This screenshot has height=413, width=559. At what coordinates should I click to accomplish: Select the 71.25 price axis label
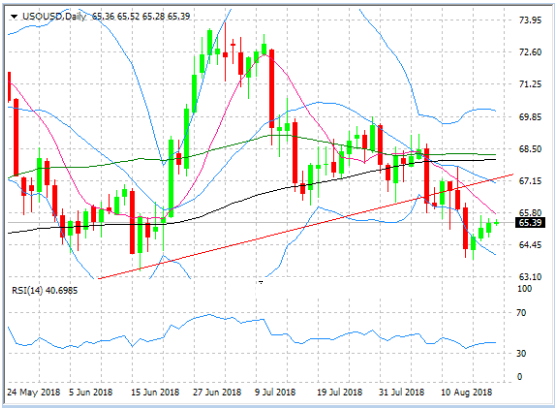click(x=530, y=84)
